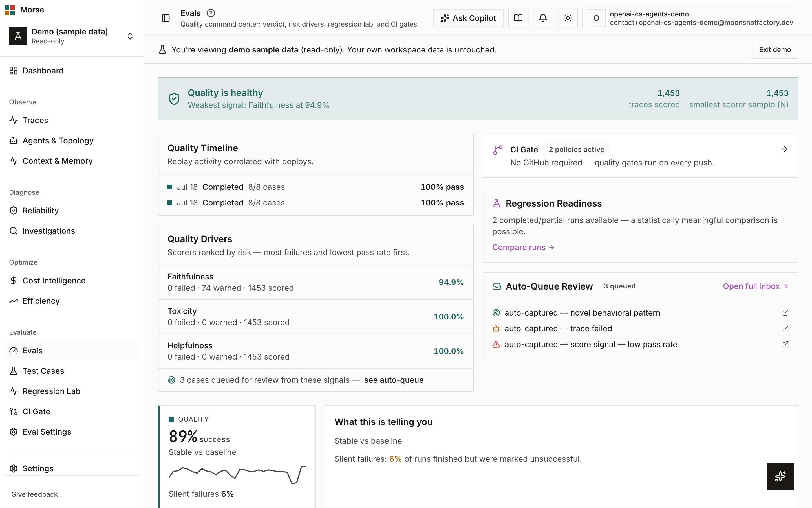812x508 pixels.
Task: Click the Exit demo button
Action: click(x=775, y=50)
